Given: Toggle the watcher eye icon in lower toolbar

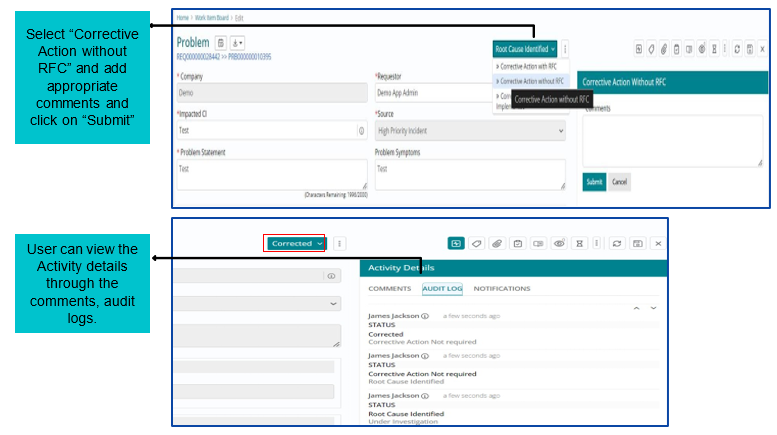Looking at the screenshot, I should click(559, 243).
